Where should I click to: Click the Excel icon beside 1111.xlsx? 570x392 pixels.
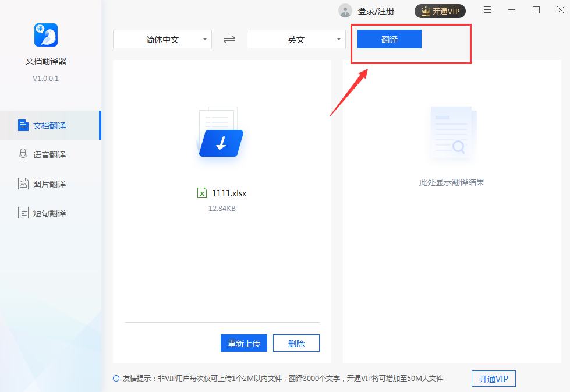tap(202, 193)
